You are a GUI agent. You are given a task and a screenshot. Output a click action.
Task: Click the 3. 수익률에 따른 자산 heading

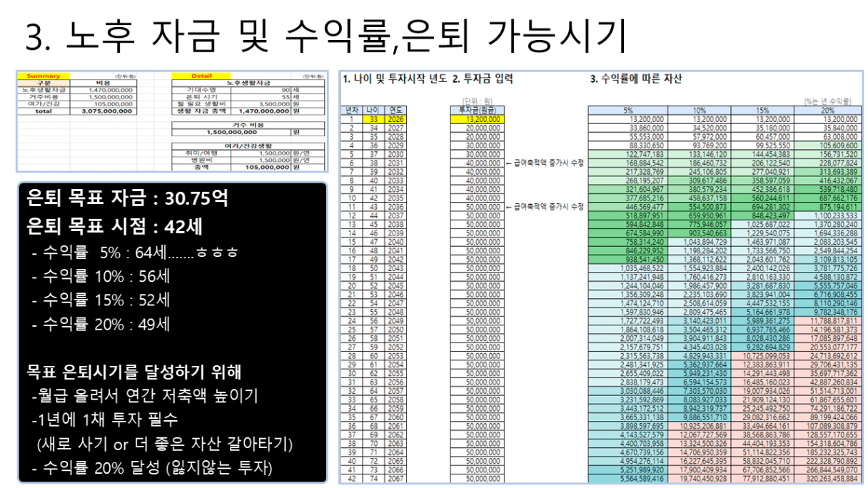(635, 79)
